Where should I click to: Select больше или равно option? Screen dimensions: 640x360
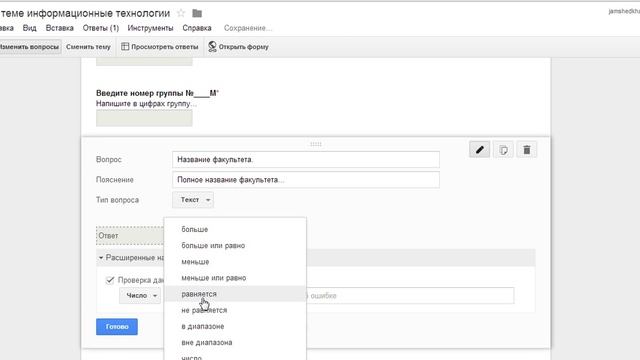tap(235, 246)
